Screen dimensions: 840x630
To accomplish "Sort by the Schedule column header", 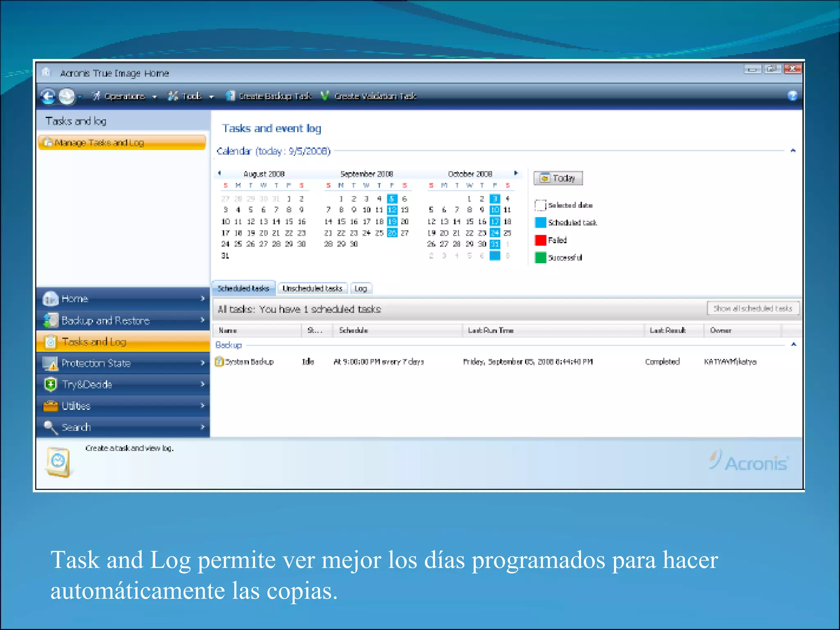I will pyautogui.click(x=397, y=330).
